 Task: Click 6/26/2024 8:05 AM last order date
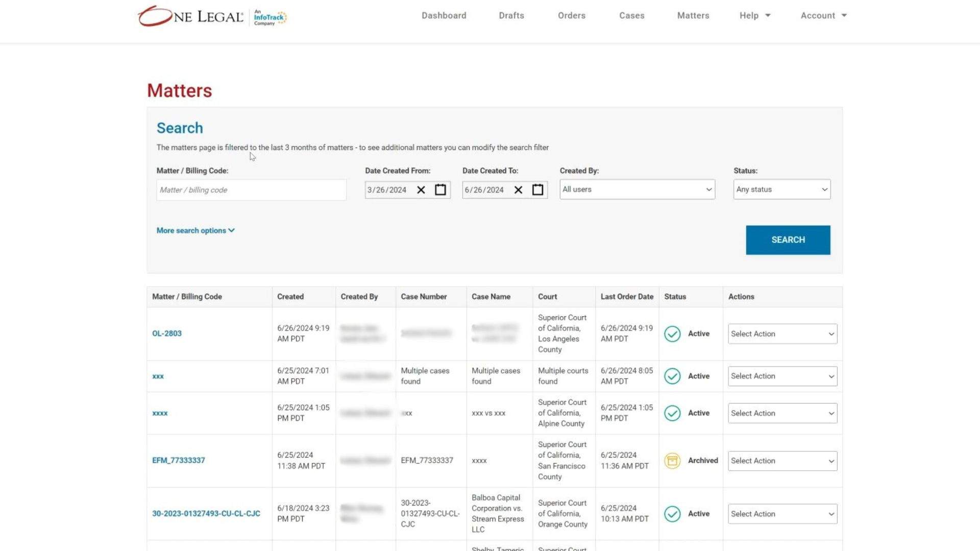click(627, 376)
